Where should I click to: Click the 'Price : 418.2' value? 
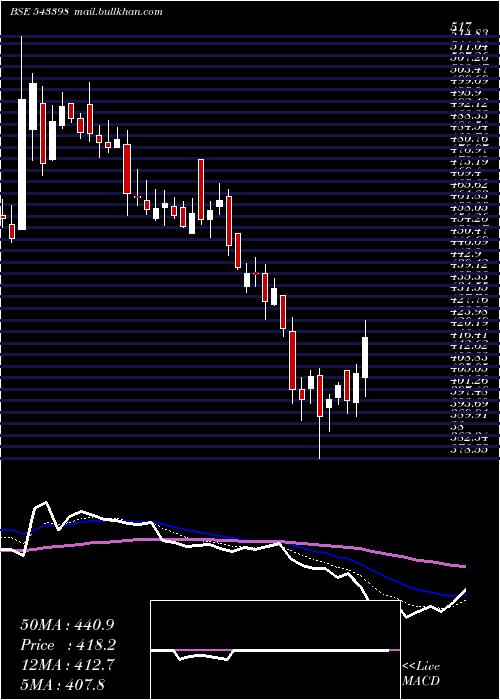(68, 645)
